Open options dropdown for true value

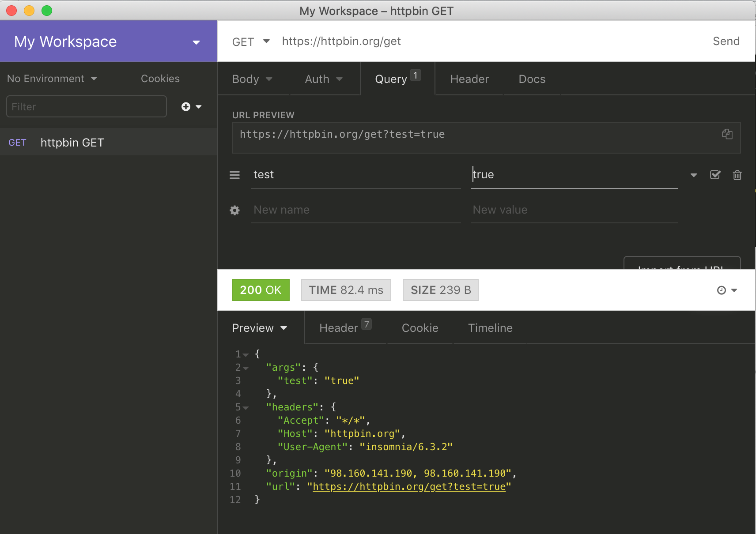click(694, 175)
